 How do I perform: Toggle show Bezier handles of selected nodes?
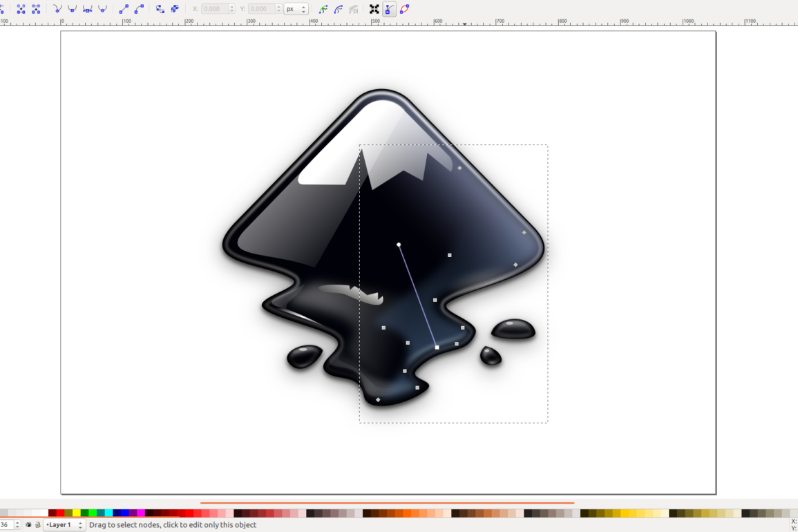[x=390, y=9]
